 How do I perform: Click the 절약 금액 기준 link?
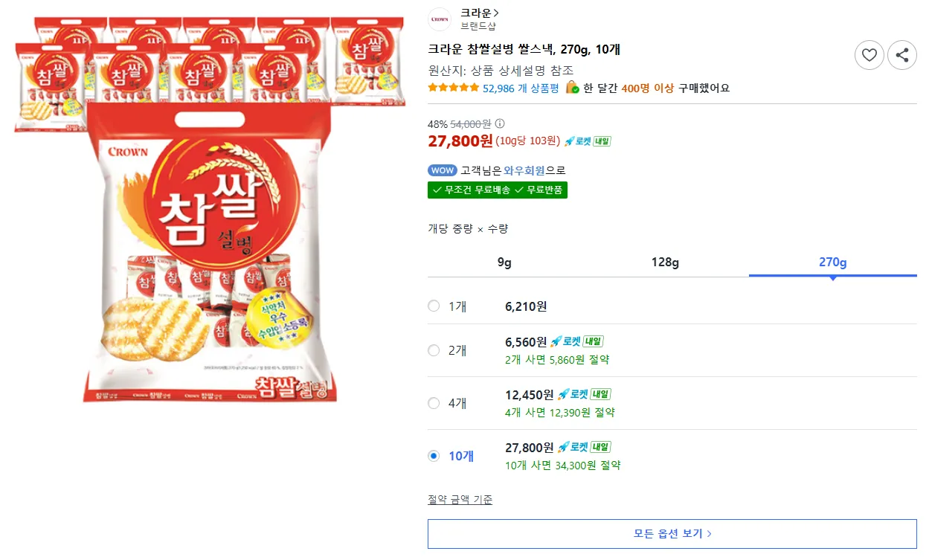460,500
